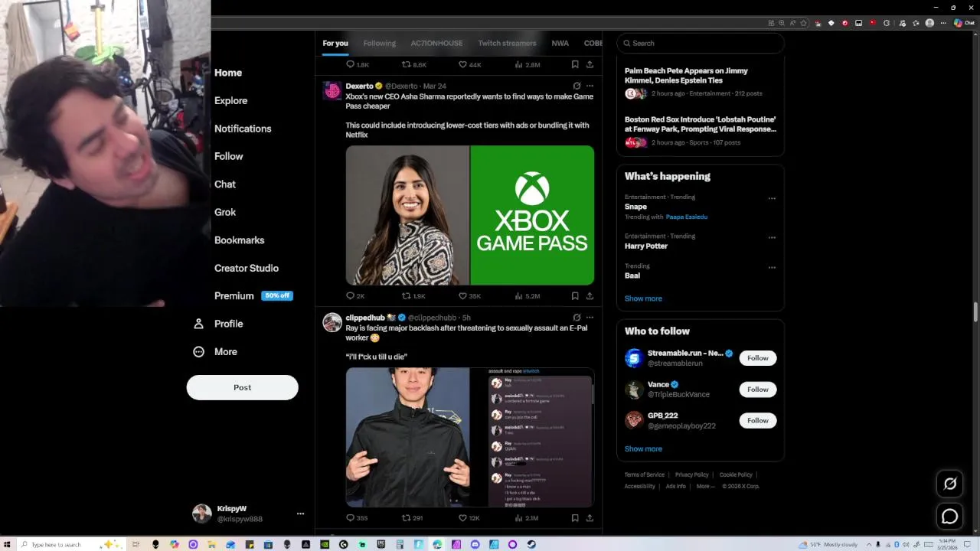Go to Notifications in sidebar
Image resolution: width=980 pixels, height=551 pixels.
(x=243, y=129)
